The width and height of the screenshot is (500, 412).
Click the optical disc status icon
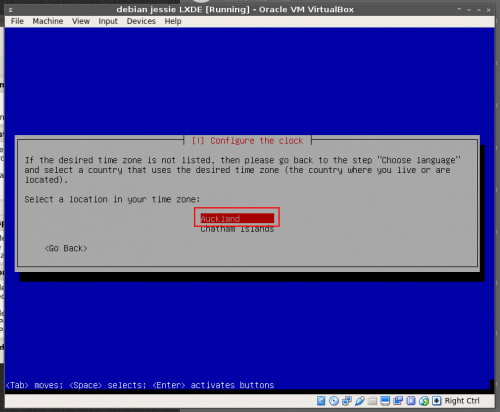334,401
